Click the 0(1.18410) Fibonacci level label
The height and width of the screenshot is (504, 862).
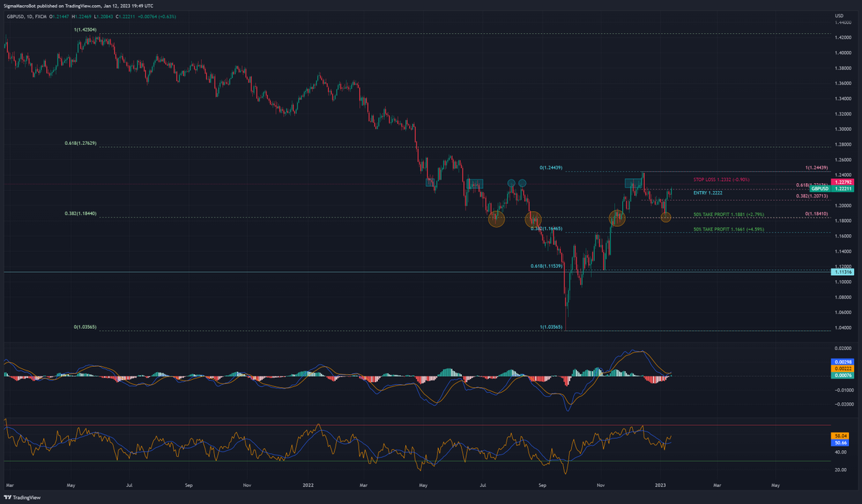tap(817, 213)
